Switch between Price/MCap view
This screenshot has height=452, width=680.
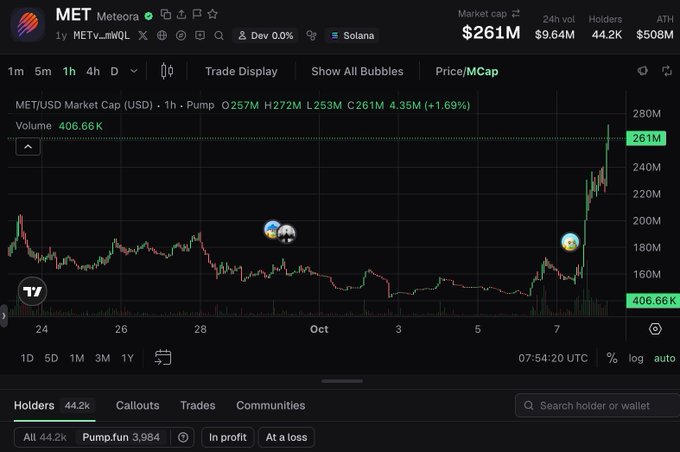coord(467,71)
